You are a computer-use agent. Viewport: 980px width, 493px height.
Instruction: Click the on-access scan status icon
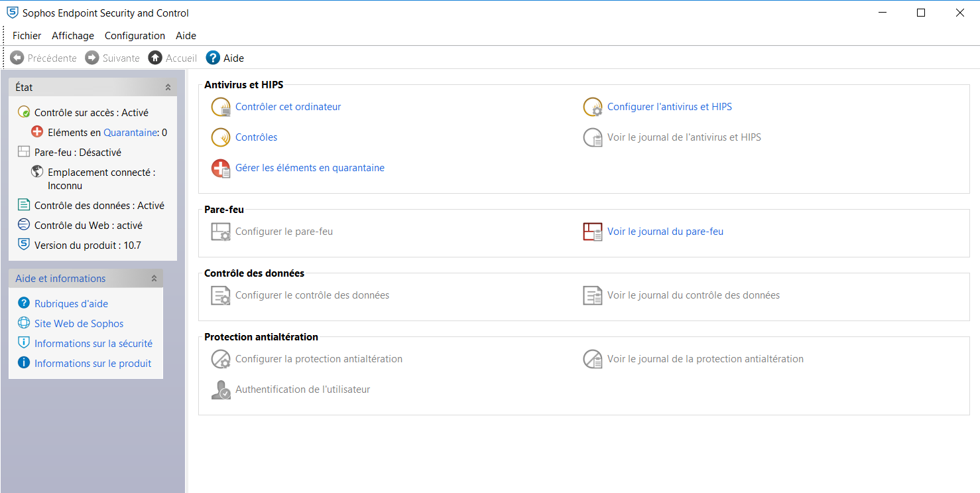point(24,112)
